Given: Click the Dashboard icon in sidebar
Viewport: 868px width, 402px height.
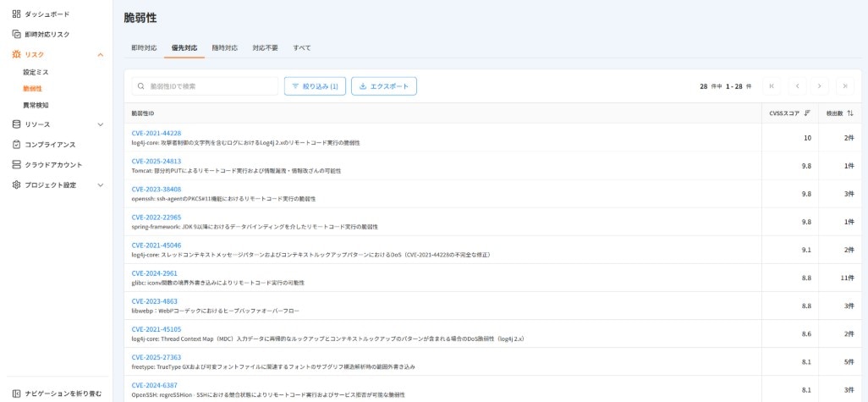Looking at the screenshot, I should (16, 14).
